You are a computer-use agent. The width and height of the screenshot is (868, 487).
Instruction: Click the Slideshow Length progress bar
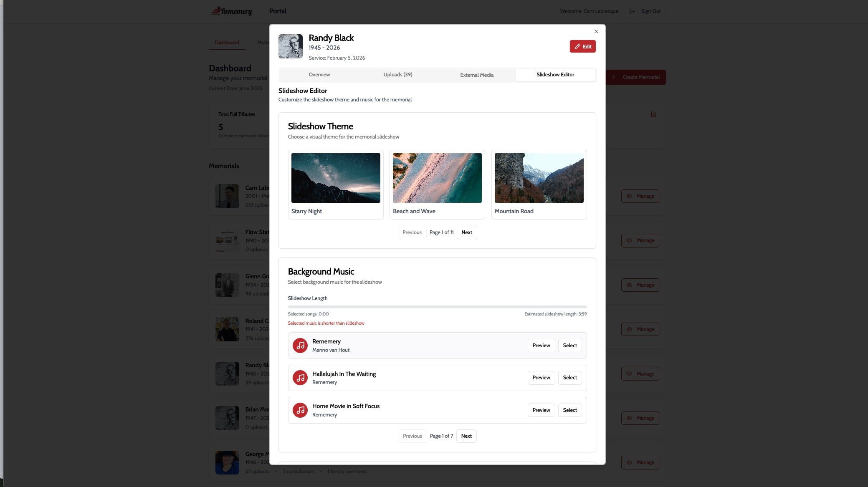pyautogui.click(x=437, y=307)
